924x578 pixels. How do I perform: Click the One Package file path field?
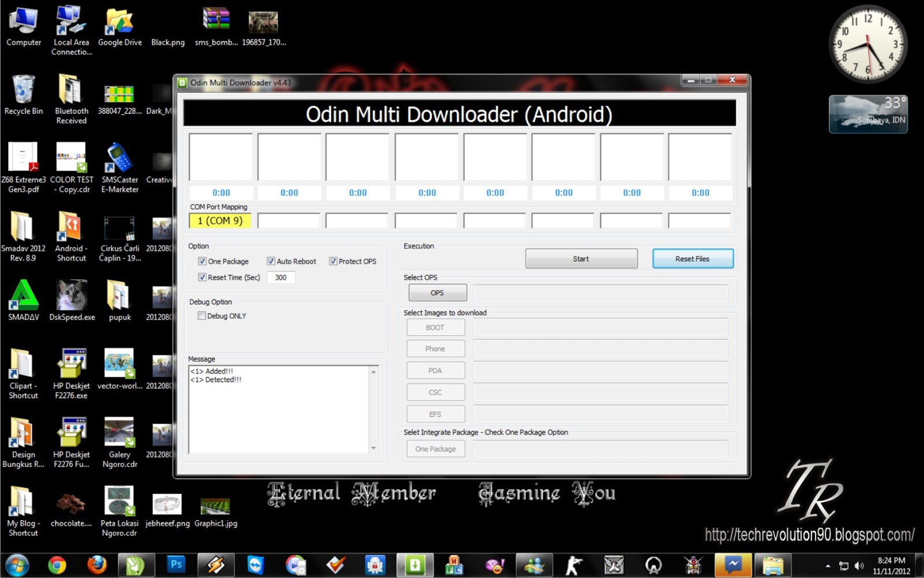(x=601, y=449)
